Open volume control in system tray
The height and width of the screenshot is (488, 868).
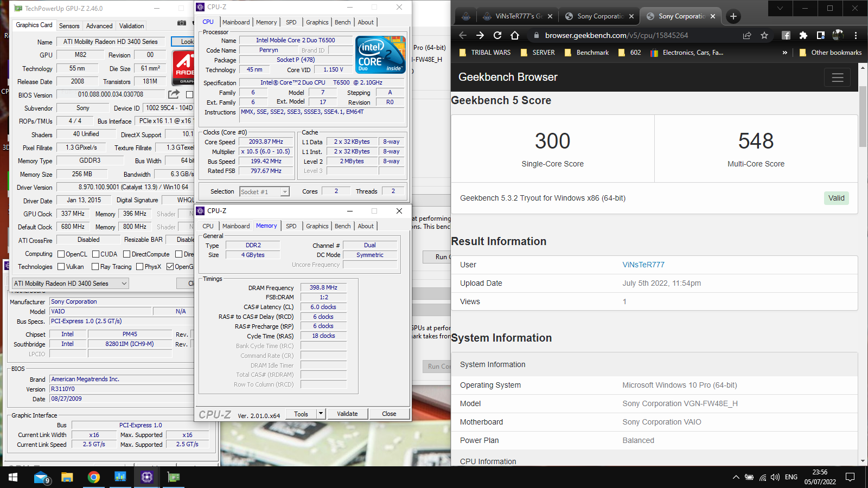pyautogui.click(x=775, y=477)
